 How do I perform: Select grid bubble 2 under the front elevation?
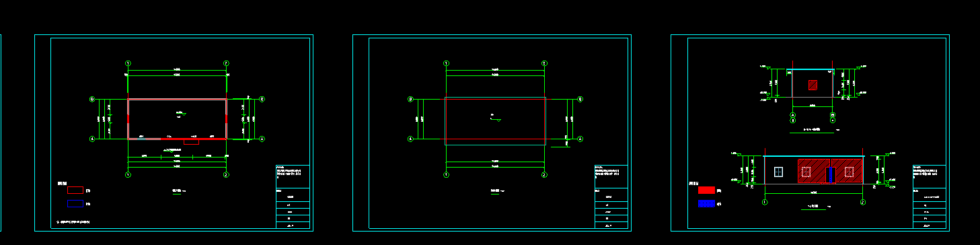pos(863,202)
